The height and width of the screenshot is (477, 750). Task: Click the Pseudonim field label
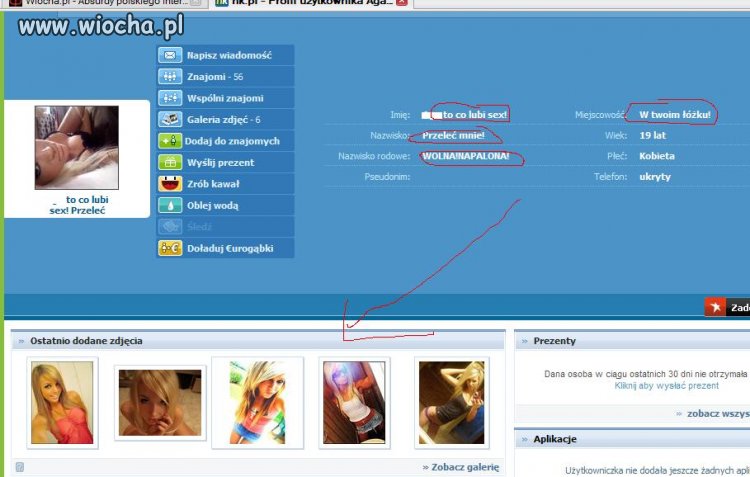point(387,177)
